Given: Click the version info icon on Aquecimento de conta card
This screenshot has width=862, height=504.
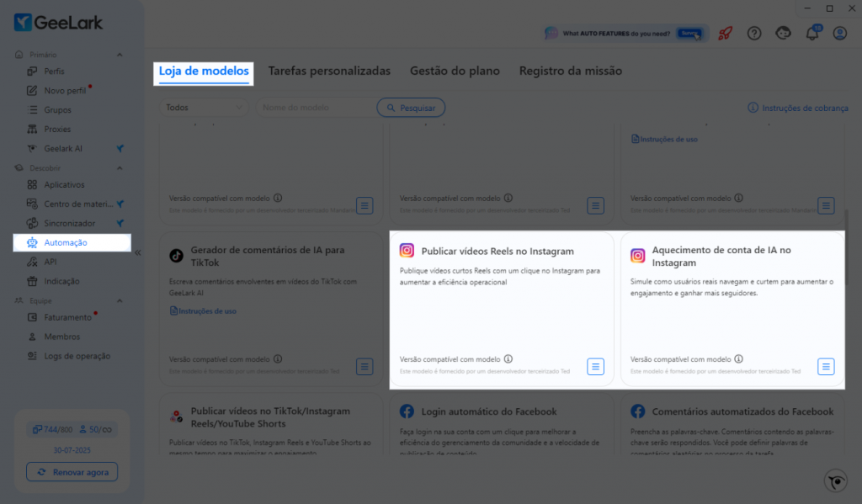Looking at the screenshot, I should click(x=739, y=359).
